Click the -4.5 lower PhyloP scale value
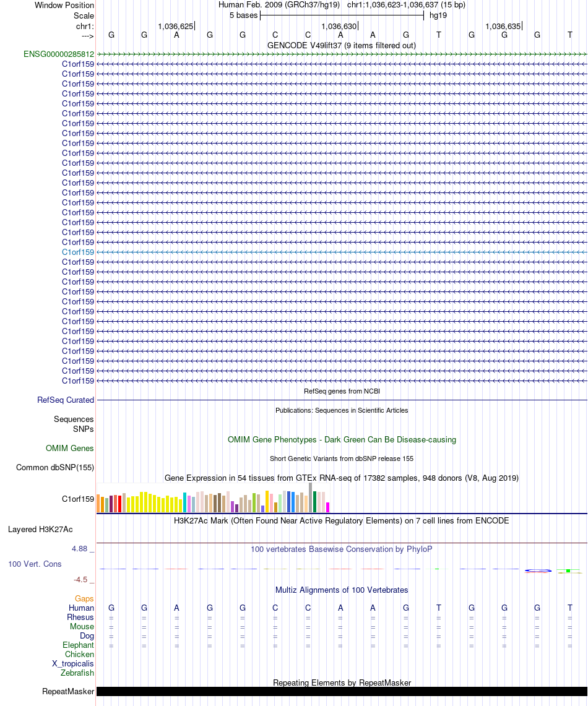 coord(80,580)
